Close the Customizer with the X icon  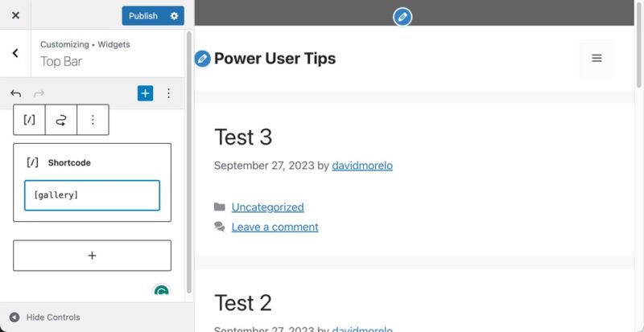coord(15,15)
